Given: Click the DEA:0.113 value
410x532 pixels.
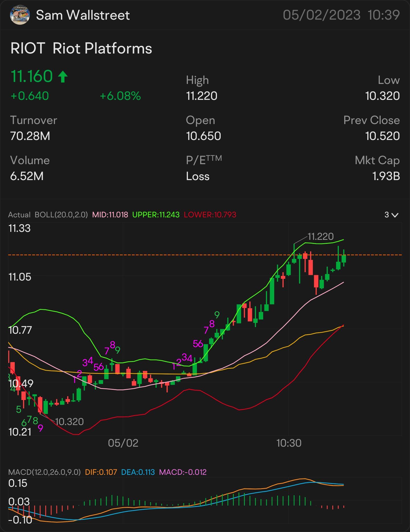Looking at the screenshot, I should tap(138, 472).
